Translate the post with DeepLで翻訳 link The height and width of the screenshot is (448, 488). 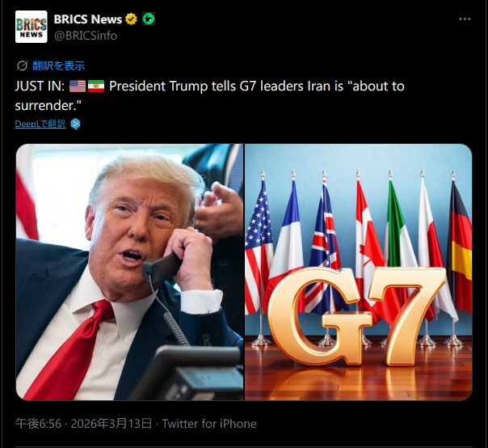coord(40,124)
